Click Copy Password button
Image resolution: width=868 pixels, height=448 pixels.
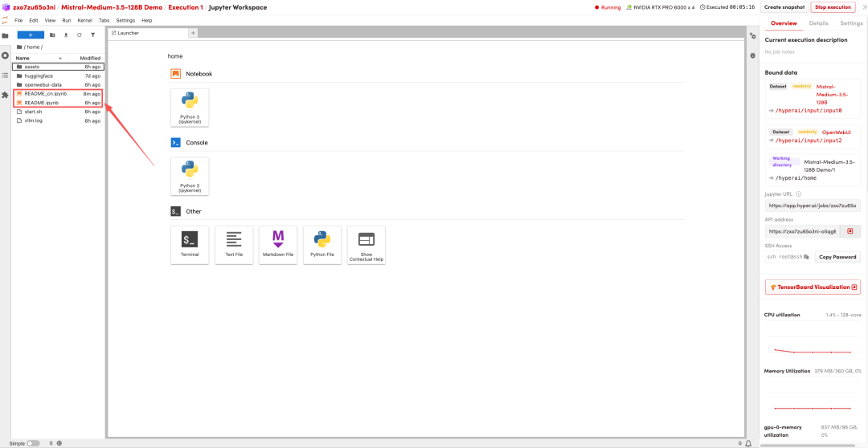pyautogui.click(x=837, y=257)
